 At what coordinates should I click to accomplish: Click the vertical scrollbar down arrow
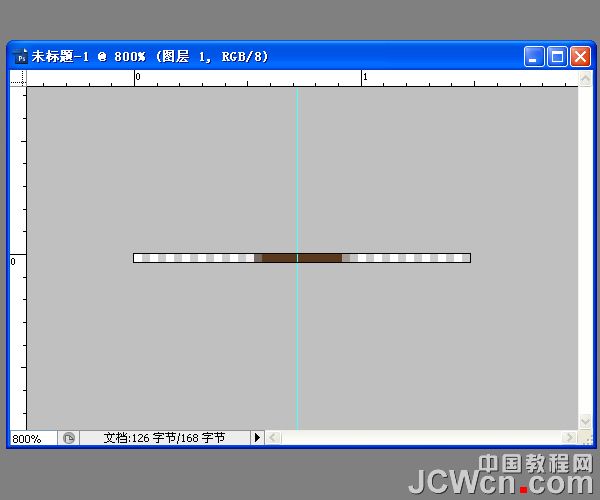pos(585,422)
